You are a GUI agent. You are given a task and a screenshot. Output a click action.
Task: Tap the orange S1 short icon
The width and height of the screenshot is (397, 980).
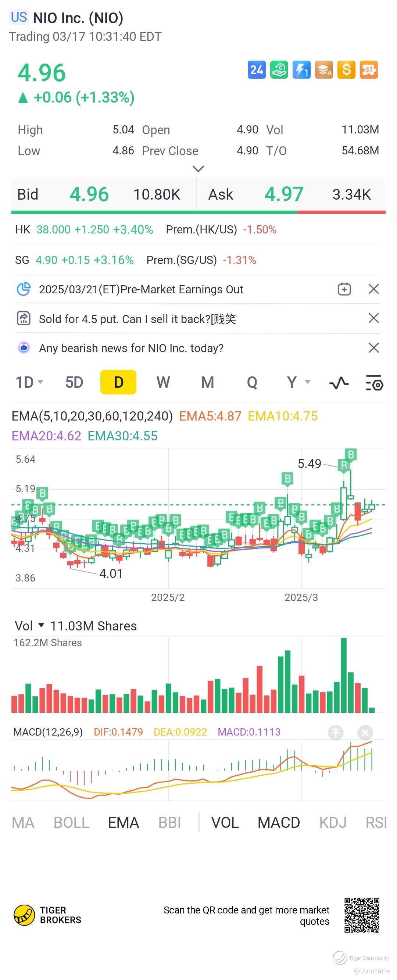coord(368,69)
